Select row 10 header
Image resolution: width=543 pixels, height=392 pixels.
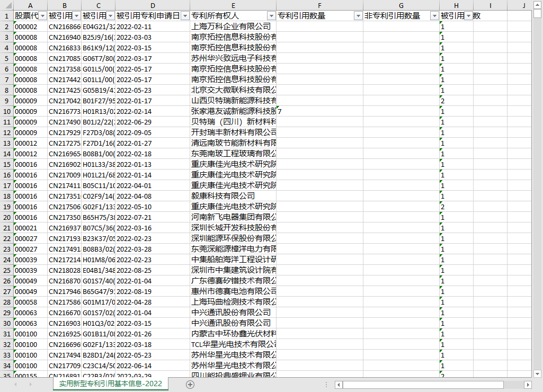[6, 111]
